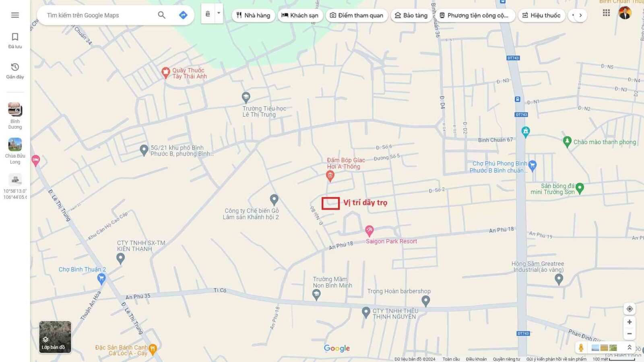Toggle Lớp bản đồ satellite layer
This screenshot has width=644, height=362.
55,337
